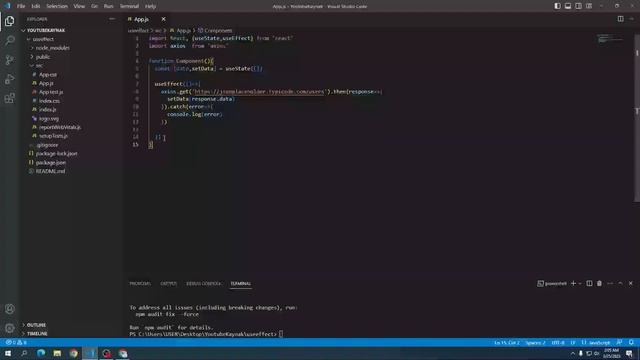Switch to the Terminal panel tab
Viewport: 640px width, 360px height.
click(x=241, y=283)
